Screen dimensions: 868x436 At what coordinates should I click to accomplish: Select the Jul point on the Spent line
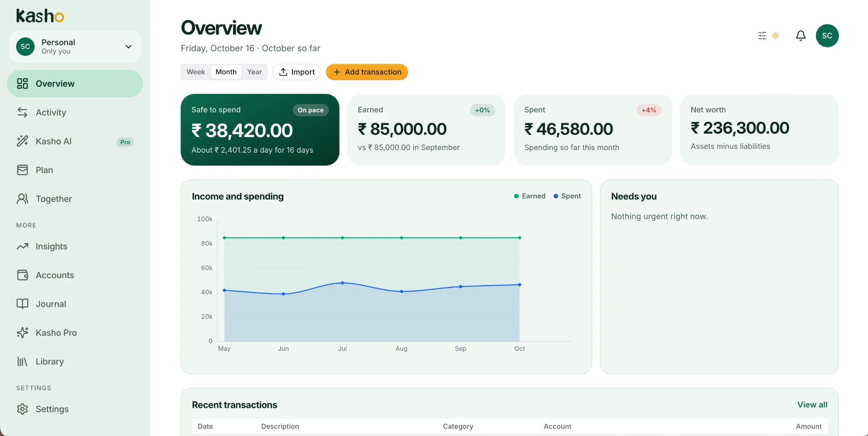pyautogui.click(x=342, y=283)
